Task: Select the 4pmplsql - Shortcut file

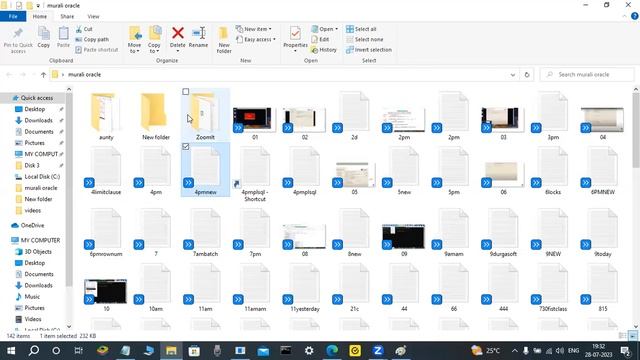Action: 255,175
